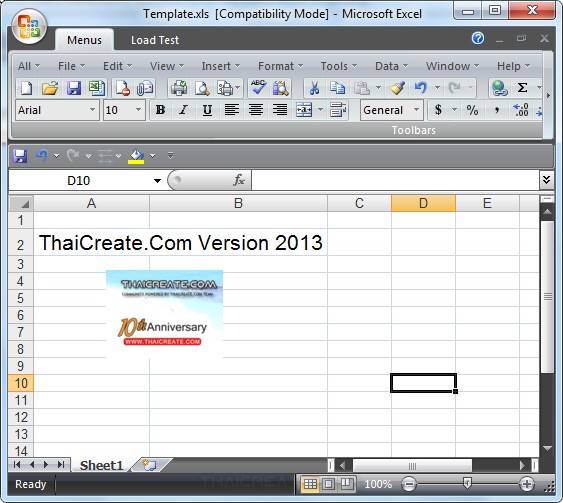Zoom out with minus button
The image size is (563, 503).
click(x=409, y=484)
